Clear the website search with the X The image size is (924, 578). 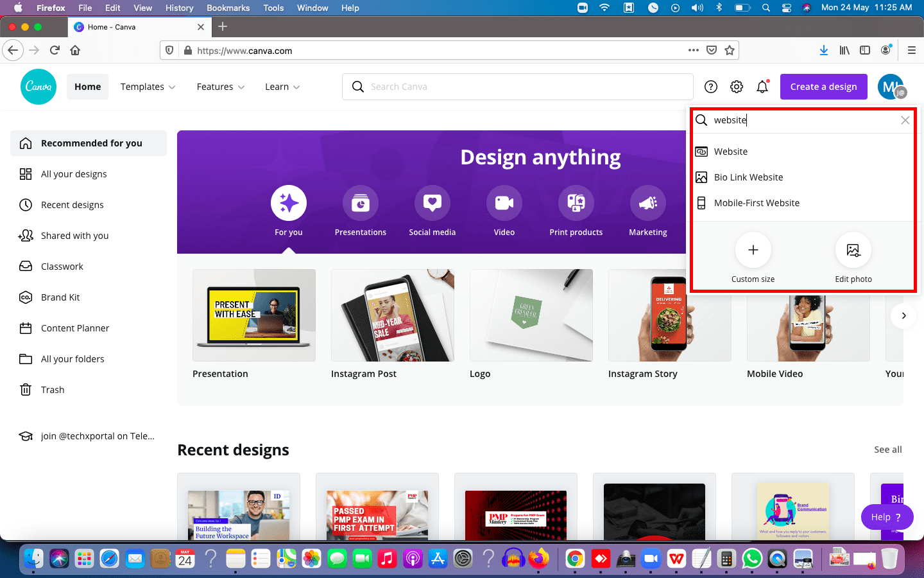click(x=905, y=120)
